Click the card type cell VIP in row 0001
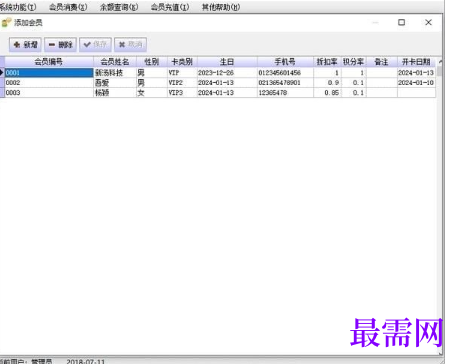Screen dimensions: 462x364 [182, 73]
